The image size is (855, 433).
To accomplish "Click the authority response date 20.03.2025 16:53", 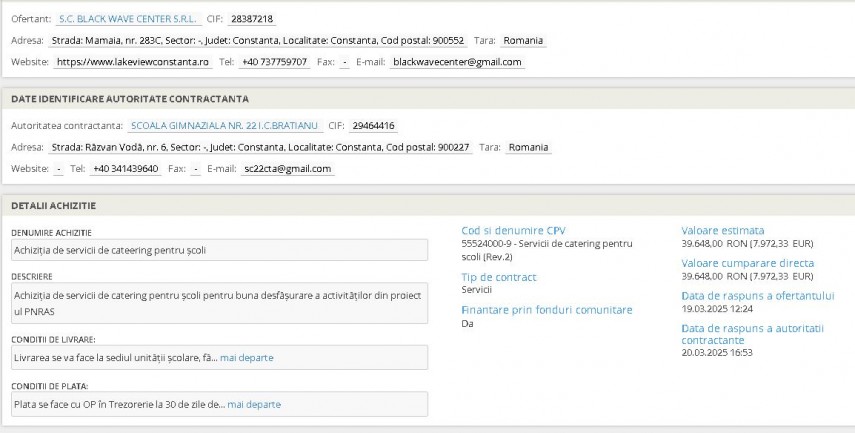I will (x=716, y=352).
